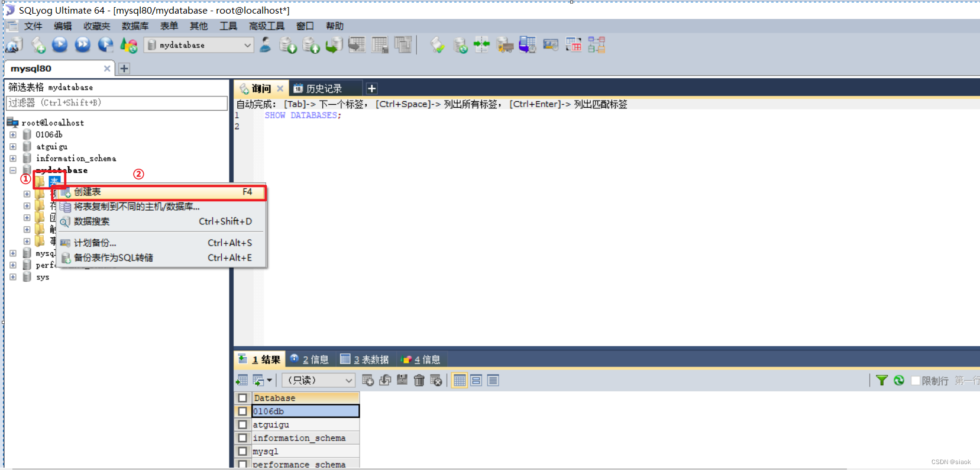Click the Execute All Queries double-arrow icon

(83, 45)
